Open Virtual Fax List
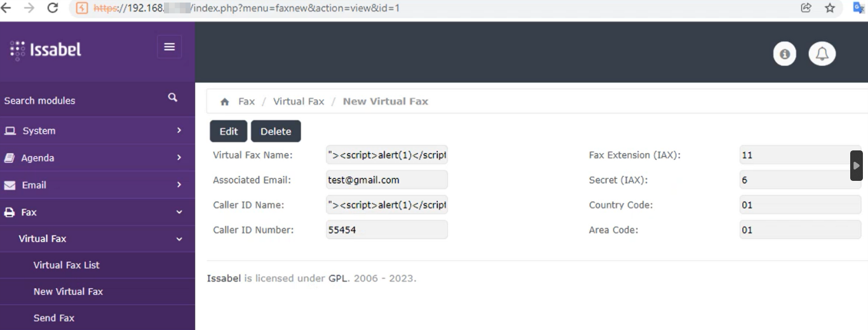 coord(97,265)
